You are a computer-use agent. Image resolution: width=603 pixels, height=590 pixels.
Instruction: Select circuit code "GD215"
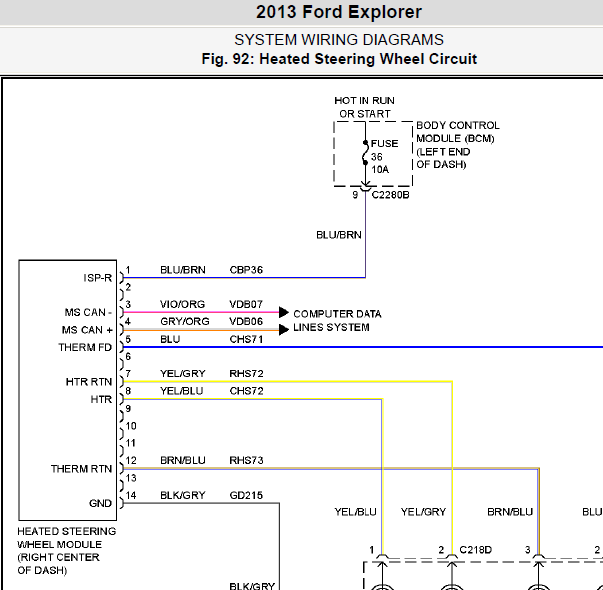[x=246, y=495]
